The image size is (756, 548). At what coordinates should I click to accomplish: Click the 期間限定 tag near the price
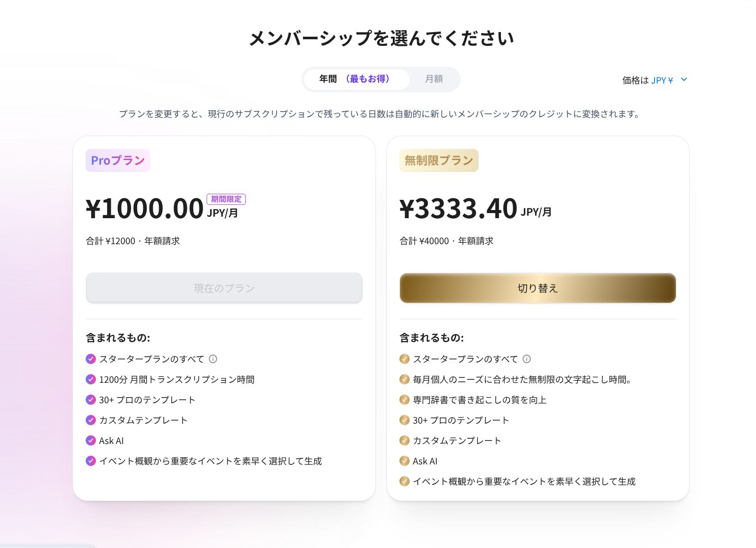pyautogui.click(x=226, y=199)
